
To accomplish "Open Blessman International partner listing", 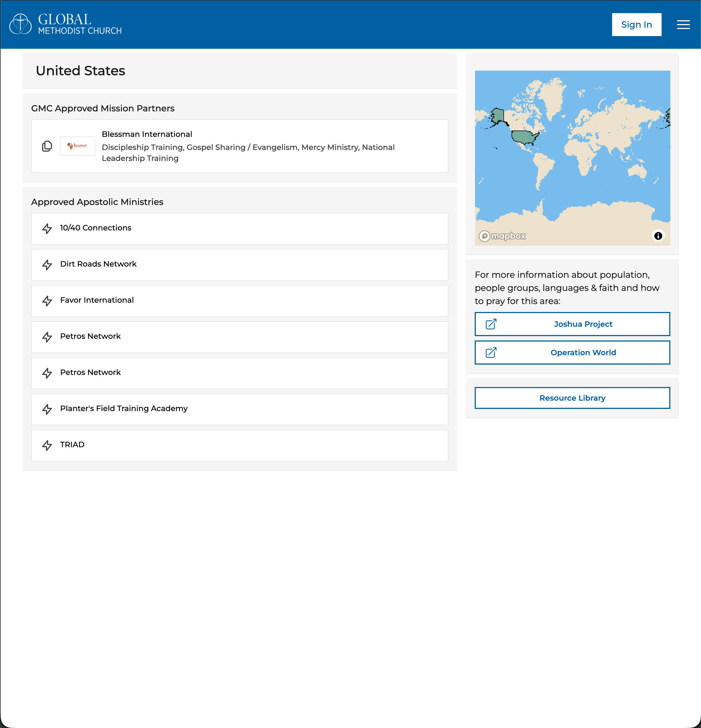I will [239, 146].
